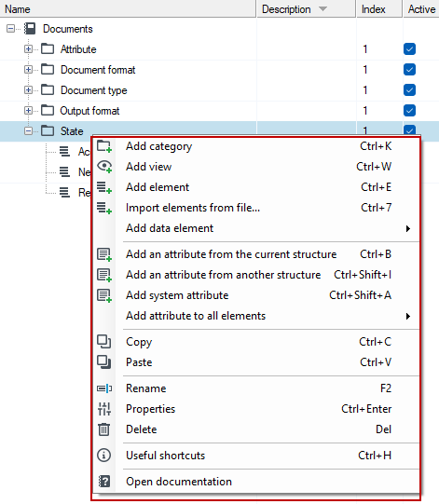Click the Output format folder icon
Image resolution: width=439 pixels, height=504 pixels.
point(48,111)
